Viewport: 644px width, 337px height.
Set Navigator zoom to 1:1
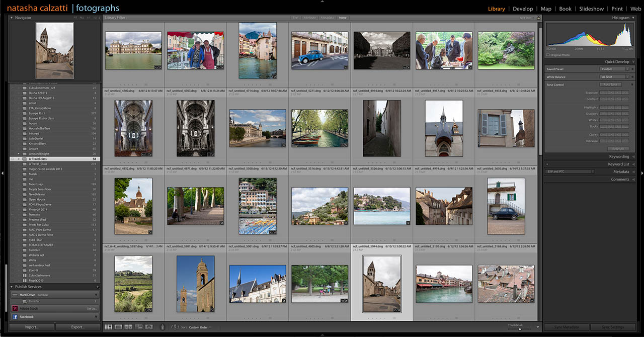tap(88, 18)
